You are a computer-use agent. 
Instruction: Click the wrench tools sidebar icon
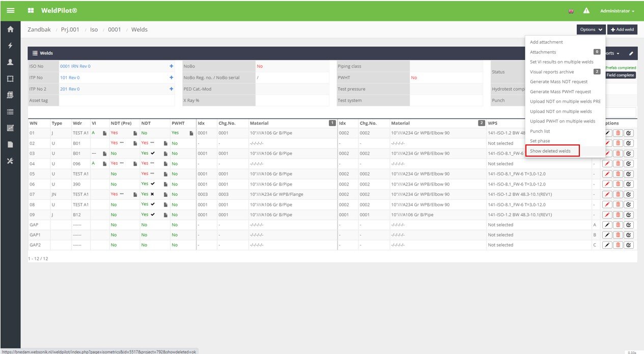click(10, 161)
